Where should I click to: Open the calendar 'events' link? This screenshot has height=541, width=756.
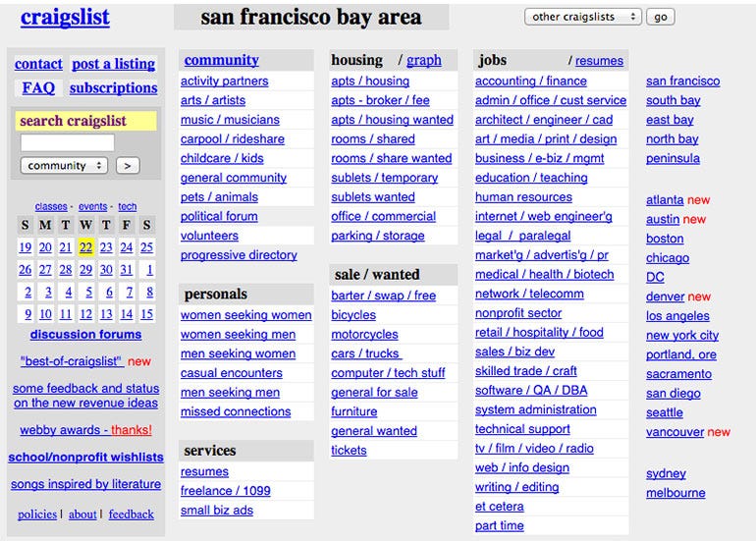tap(92, 206)
